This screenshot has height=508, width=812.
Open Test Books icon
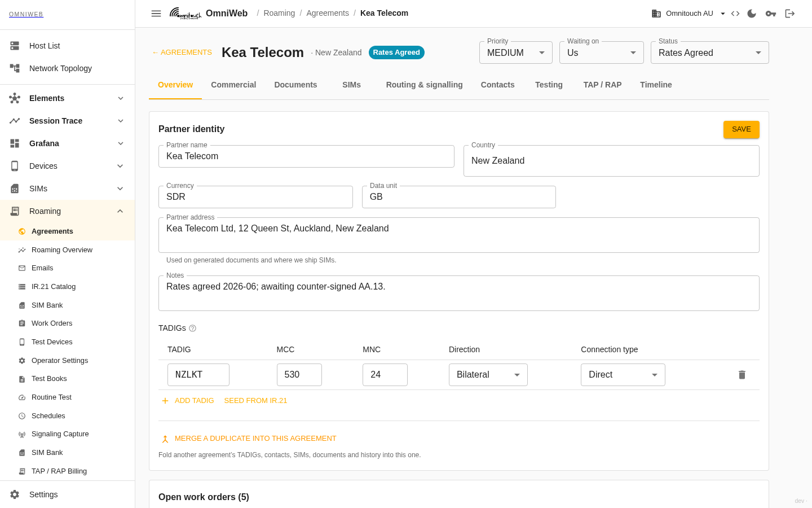(22, 379)
